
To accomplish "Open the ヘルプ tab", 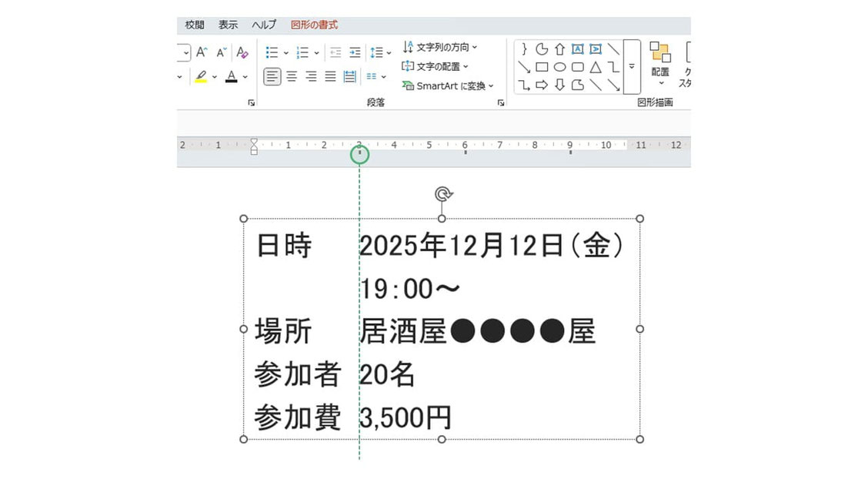I will pos(263,25).
